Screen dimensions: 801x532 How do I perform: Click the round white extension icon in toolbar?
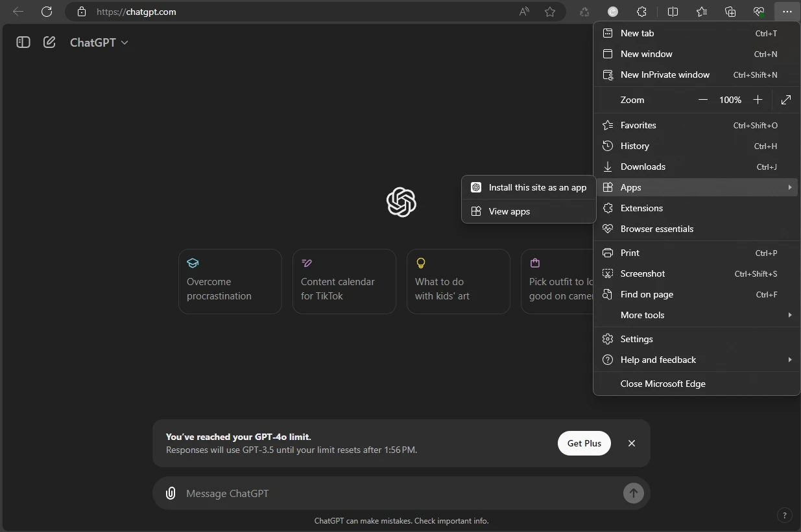(613, 12)
